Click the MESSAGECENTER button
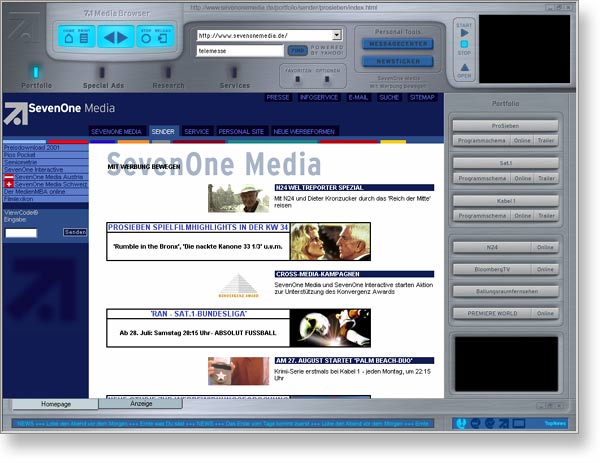Viewport: 600px width, 463px height. pos(398,44)
